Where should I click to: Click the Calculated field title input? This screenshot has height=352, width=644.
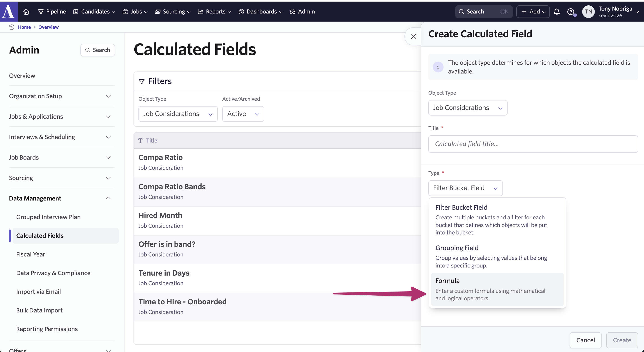[x=533, y=144]
